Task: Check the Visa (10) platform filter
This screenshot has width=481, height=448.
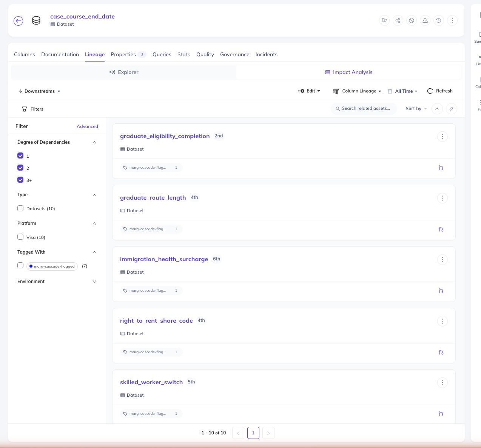Action: (x=20, y=237)
